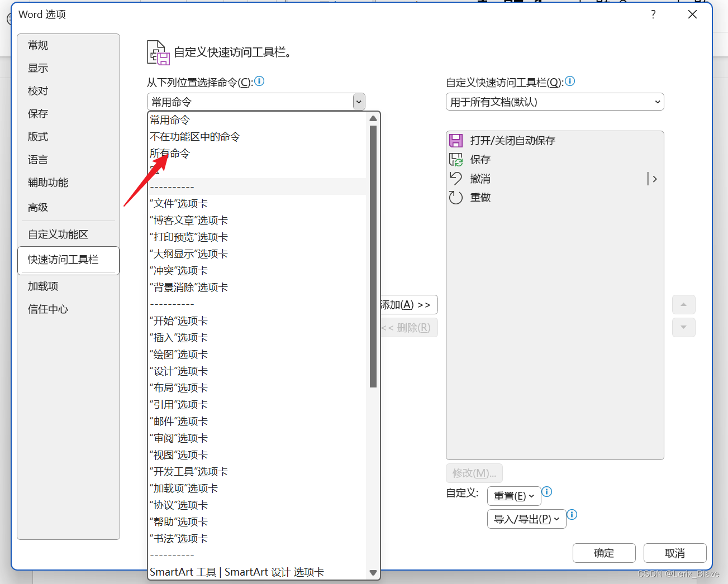728x584 pixels.
Task: Choose “插入”选项卡 entry
Action: coord(258,338)
